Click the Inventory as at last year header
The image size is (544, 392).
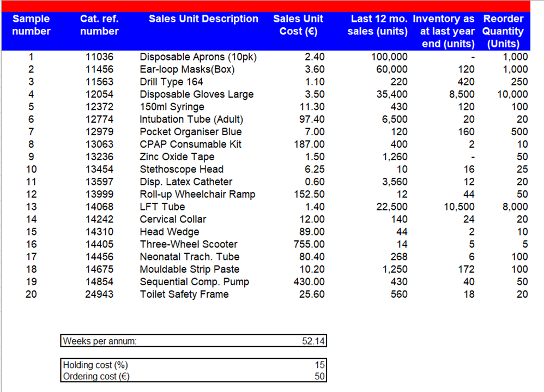click(x=444, y=31)
